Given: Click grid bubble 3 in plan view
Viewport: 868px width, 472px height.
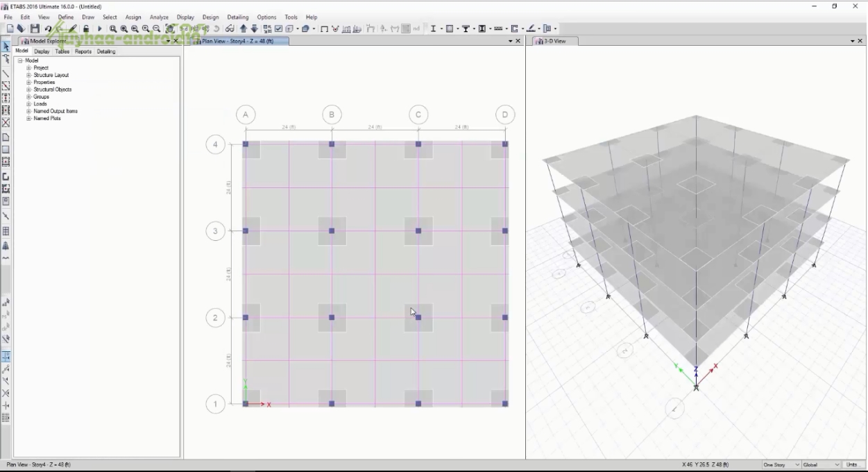Looking at the screenshot, I should click(216, 231).
